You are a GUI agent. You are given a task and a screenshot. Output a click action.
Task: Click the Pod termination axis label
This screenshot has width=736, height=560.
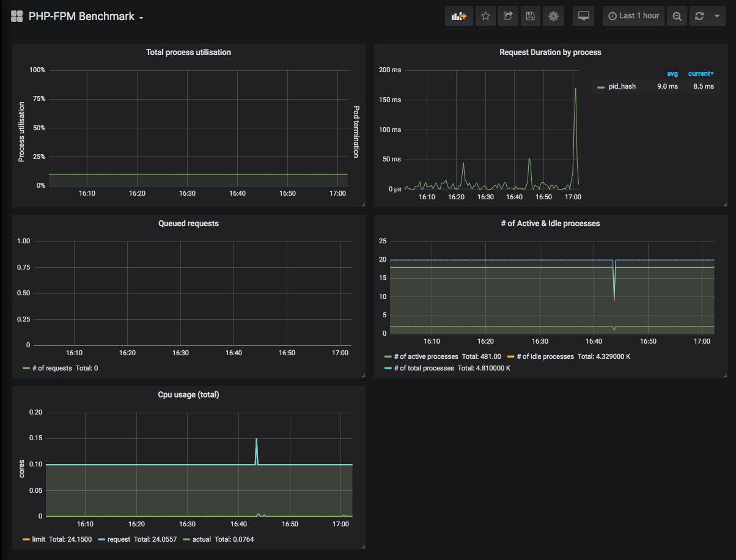pyautogui.click(x=356, y=131)
